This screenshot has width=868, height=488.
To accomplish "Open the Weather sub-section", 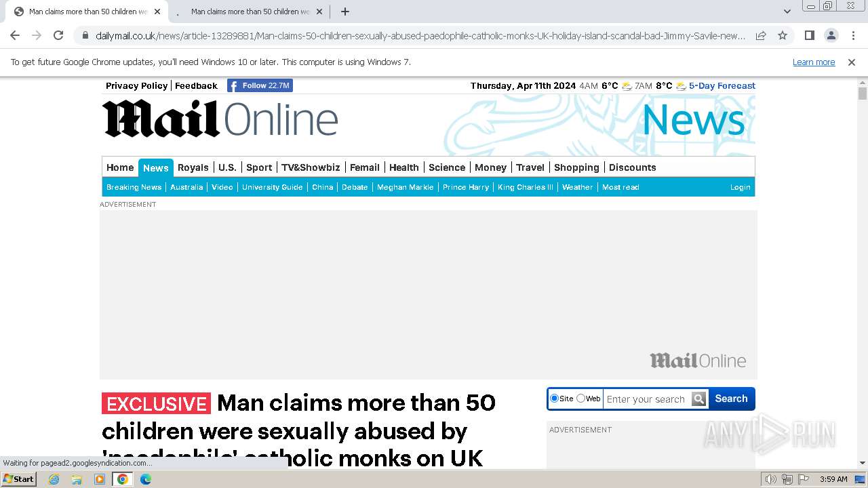I will click(x=578, y=187).
